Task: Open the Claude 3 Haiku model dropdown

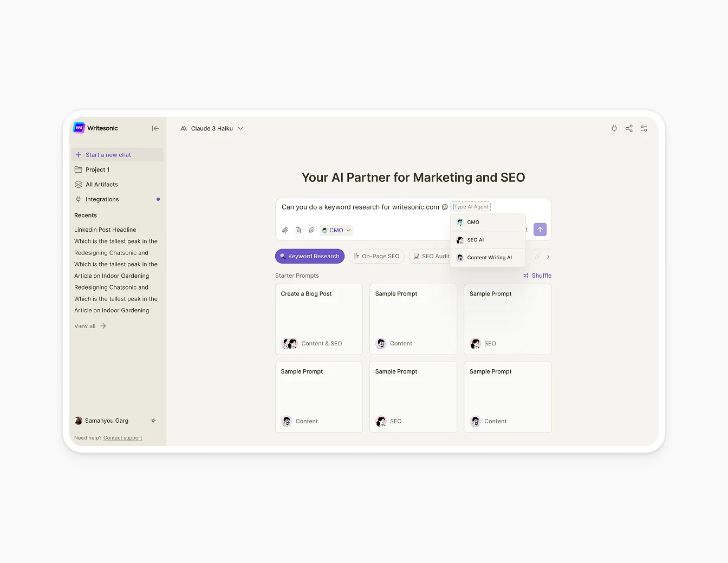Action: point(211,128)
